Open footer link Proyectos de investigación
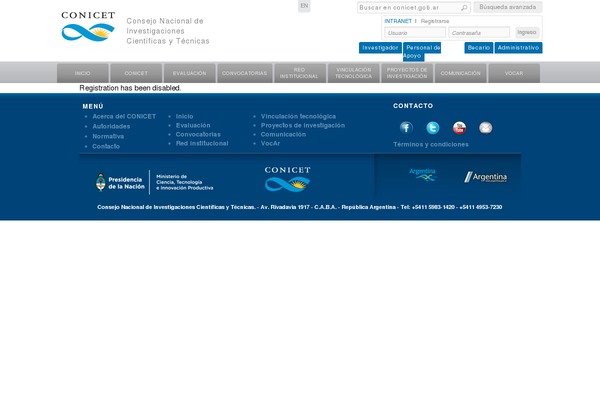The height and width of the screenshot is (400, 600). 303,125
